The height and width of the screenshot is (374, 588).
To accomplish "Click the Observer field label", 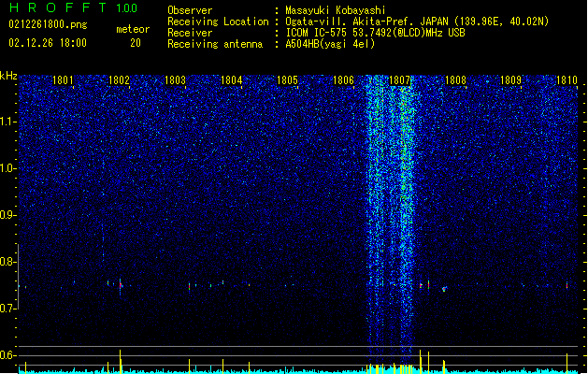I will [190, 10].
